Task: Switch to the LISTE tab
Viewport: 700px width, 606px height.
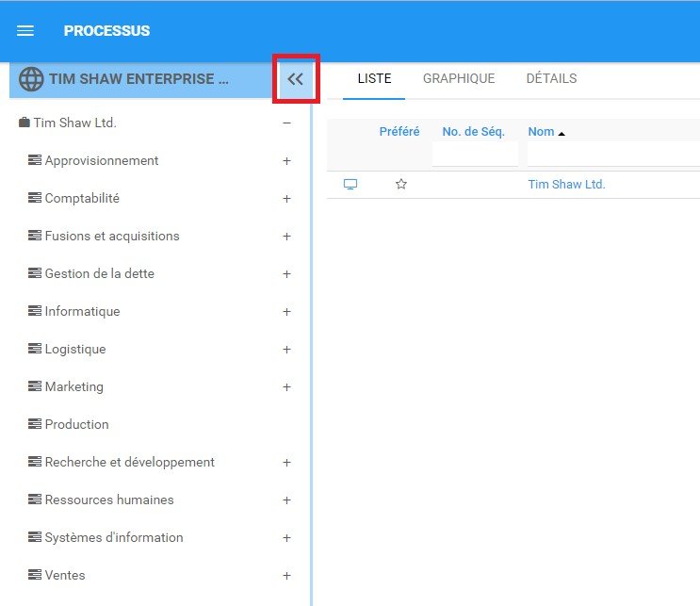Action: pos(374,78)
